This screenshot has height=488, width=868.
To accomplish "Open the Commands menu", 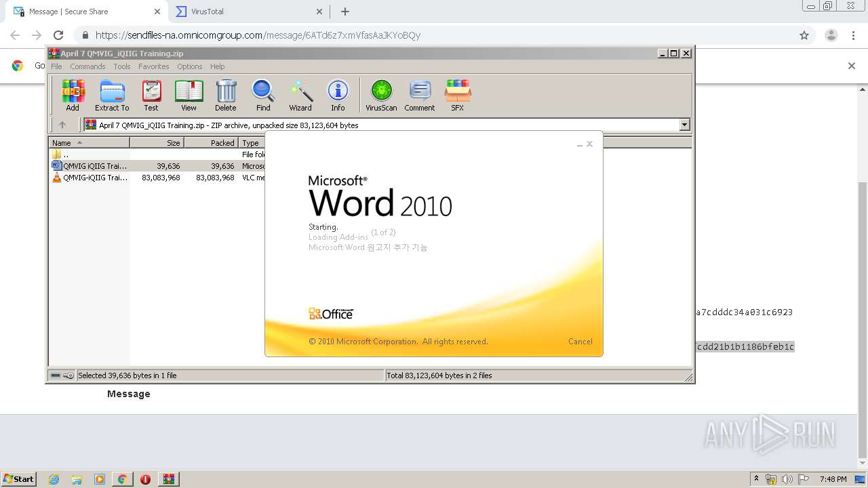I will [x=87, y=66].
